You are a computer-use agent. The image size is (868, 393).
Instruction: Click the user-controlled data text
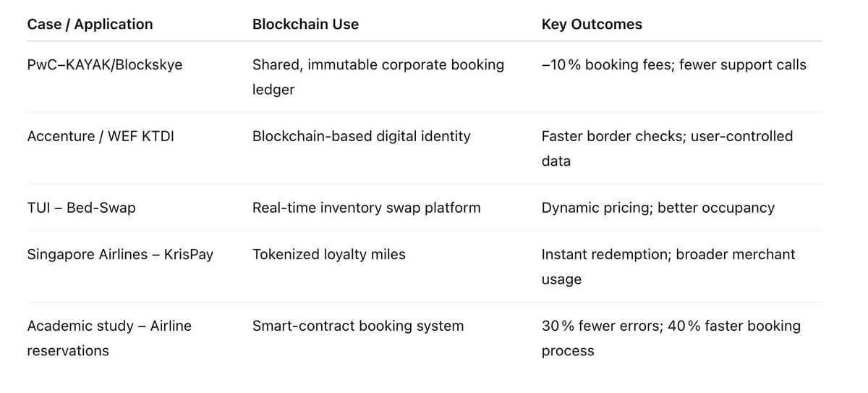pos(667,148)
